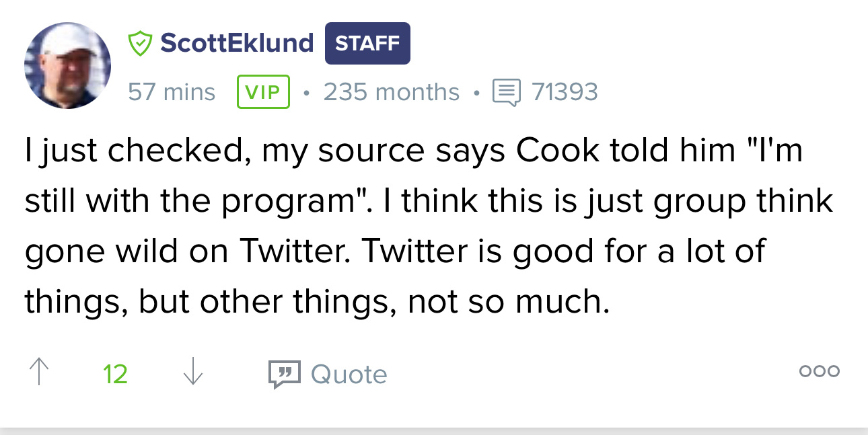Screen dimensions: 868x435
Task: Click the 71393 post count number
Action: 565,91
